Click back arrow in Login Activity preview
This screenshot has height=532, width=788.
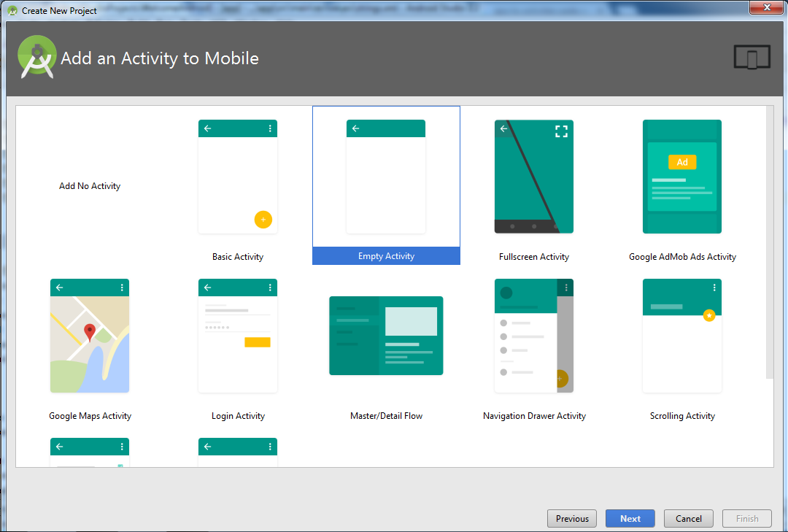coord(207,288)
